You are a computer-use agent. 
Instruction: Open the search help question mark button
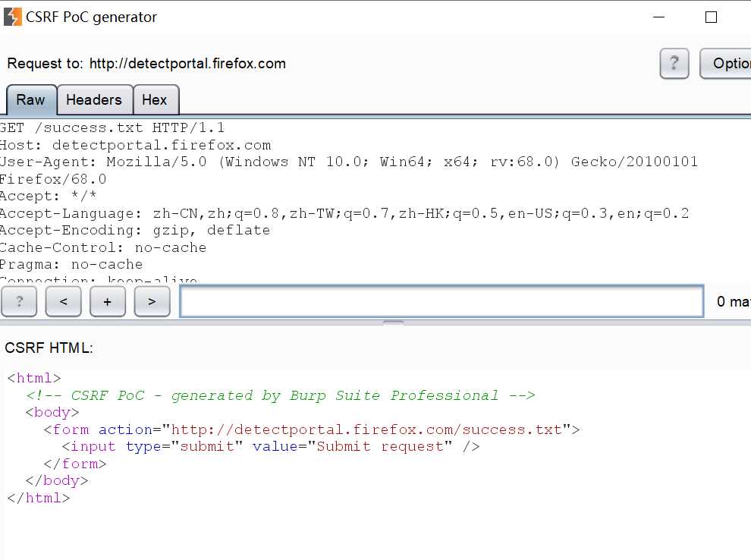click(x=19, y=301)
